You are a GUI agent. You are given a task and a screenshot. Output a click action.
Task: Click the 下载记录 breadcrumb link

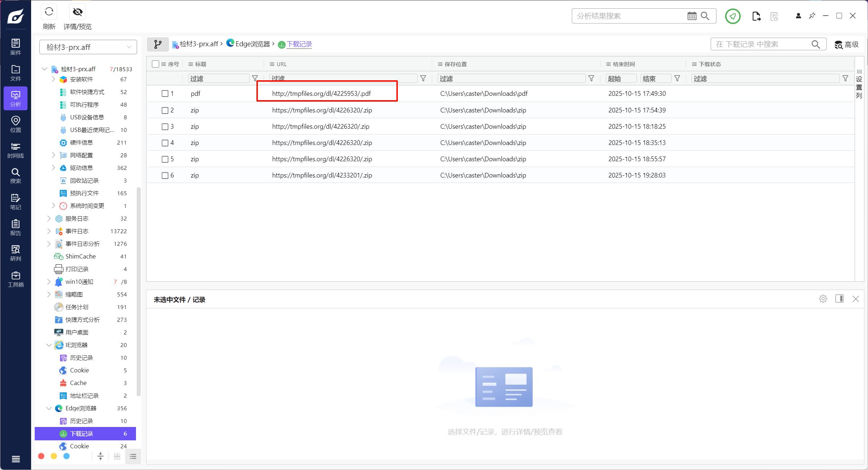[x=299, y=44]
